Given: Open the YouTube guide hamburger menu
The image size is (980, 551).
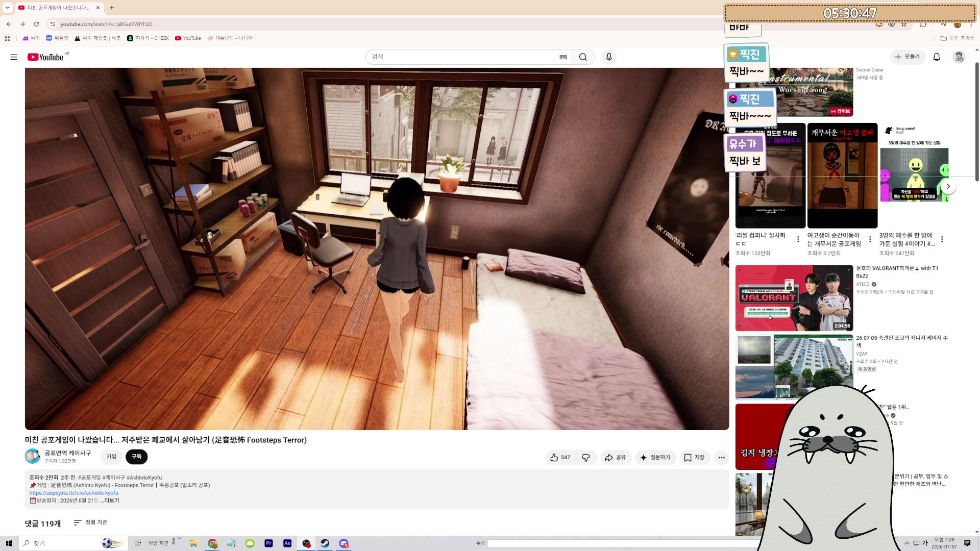Looking at the screenshot, I should coord(14,57).
